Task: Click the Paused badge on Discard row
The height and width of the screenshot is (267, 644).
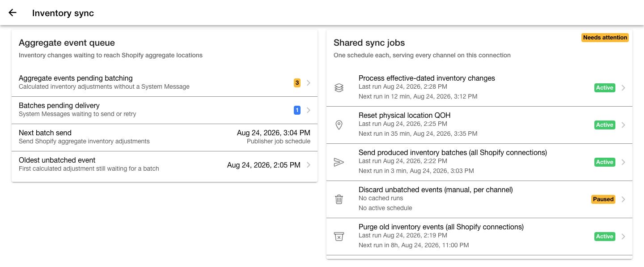Action: [603, 199]
